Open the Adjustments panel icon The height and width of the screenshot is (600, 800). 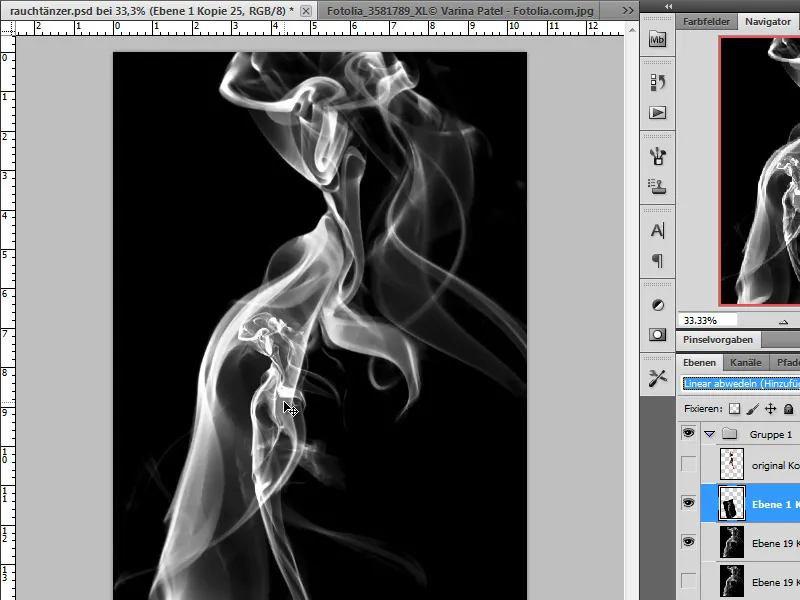(657, 305)
